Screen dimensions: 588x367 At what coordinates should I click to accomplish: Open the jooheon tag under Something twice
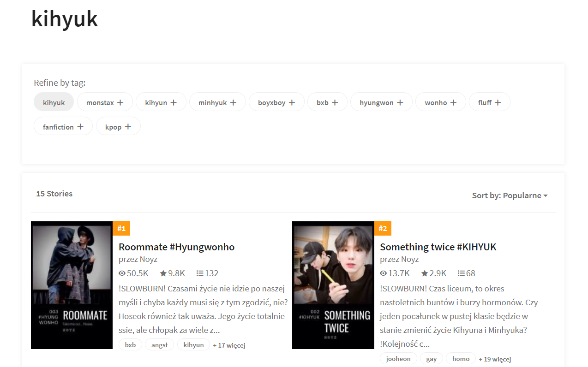[398, 359]
